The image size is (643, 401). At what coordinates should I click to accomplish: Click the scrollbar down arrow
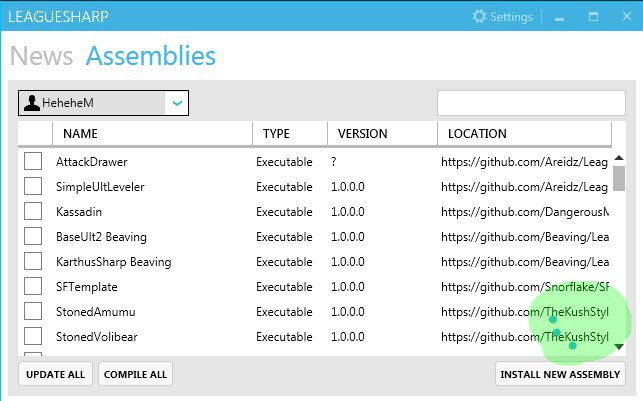619,347
